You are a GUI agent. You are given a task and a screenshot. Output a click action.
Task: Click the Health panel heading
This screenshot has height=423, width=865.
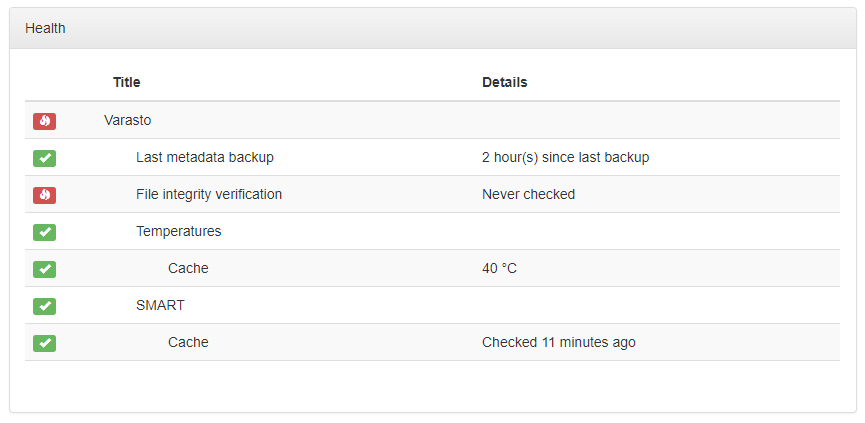45,28
